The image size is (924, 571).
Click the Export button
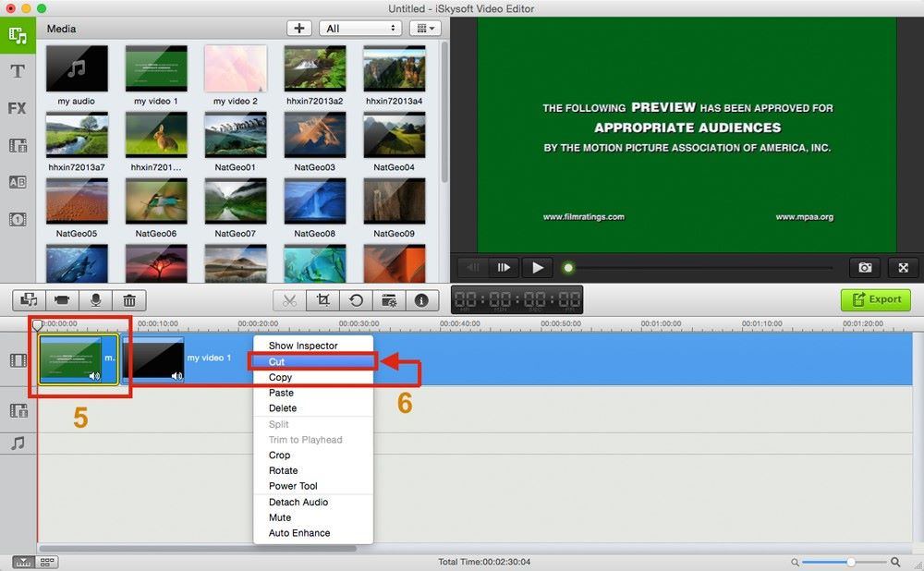875,300
